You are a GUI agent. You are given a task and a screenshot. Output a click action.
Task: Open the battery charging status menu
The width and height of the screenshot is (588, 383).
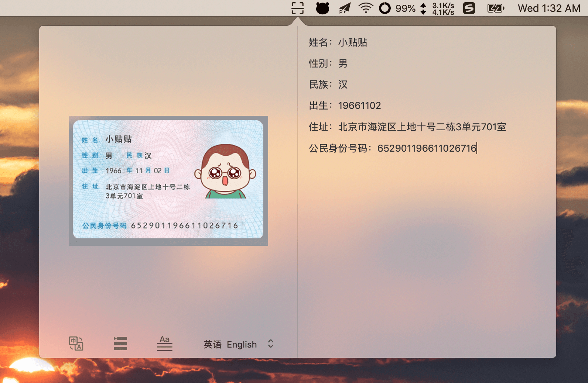pyautogui.click(x=496, y=8)
